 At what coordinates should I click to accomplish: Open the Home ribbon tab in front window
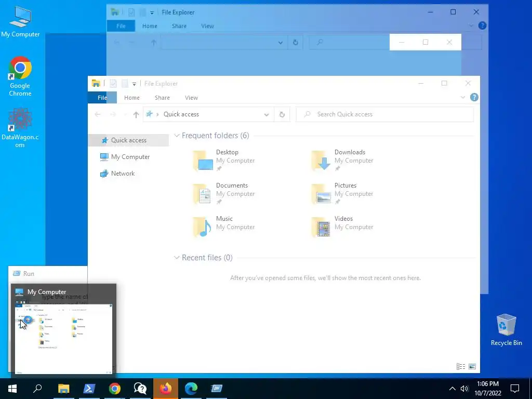pos(131,98)
